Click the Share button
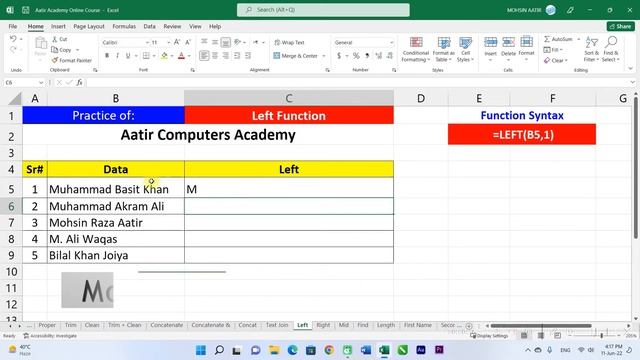 click(x=620, y=26)
